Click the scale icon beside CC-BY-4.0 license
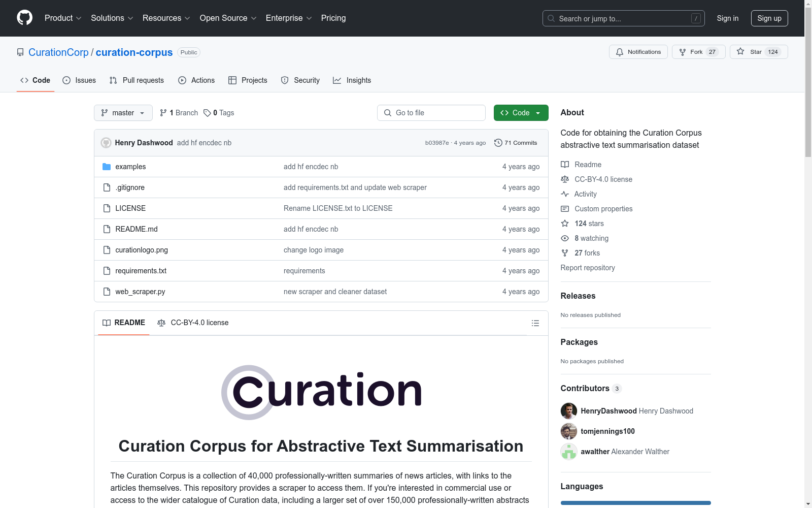This screenshot has height=508, width=812. point(565,179)
